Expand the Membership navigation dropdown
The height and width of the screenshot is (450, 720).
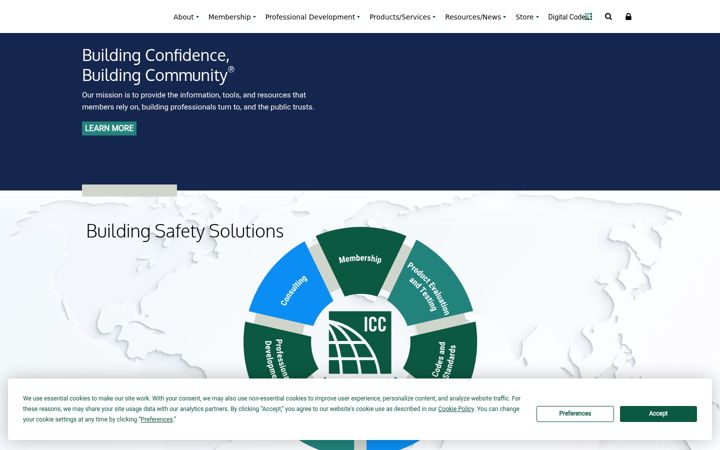[232, 17]
